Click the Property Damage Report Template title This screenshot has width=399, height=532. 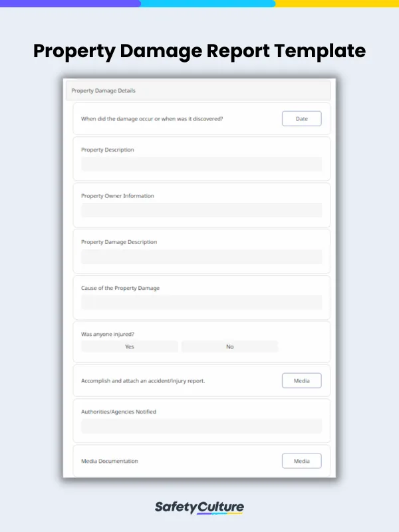(199, 51)
